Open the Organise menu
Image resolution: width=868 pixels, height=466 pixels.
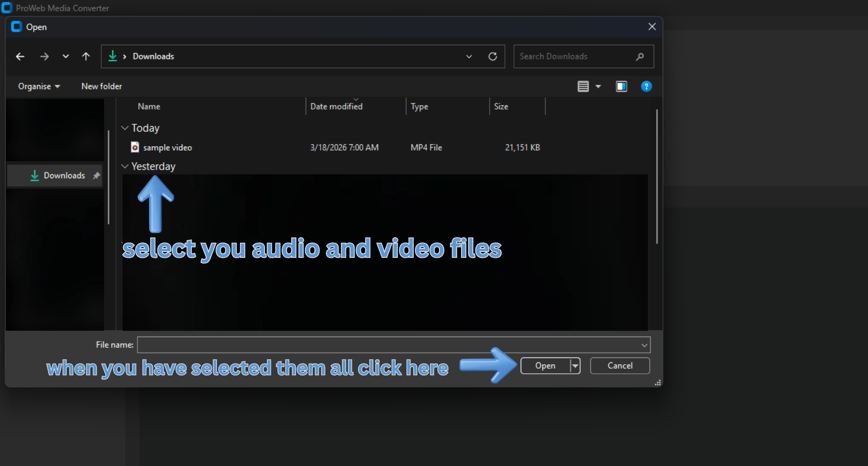point(38,86)
